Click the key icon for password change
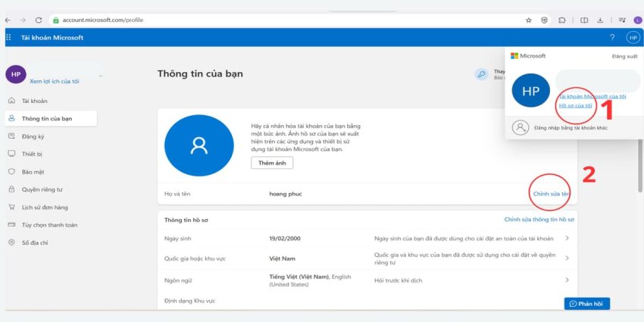This screenshot has height=322, width=644. click(x=481, y=74)
